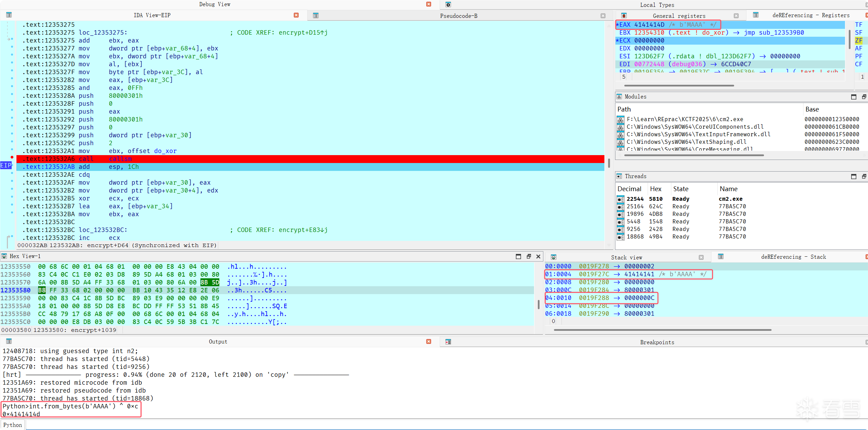The height and width of the screenshot is (430, 868).
Task: Click the Stack view tab icon
Action: (554, 257)
